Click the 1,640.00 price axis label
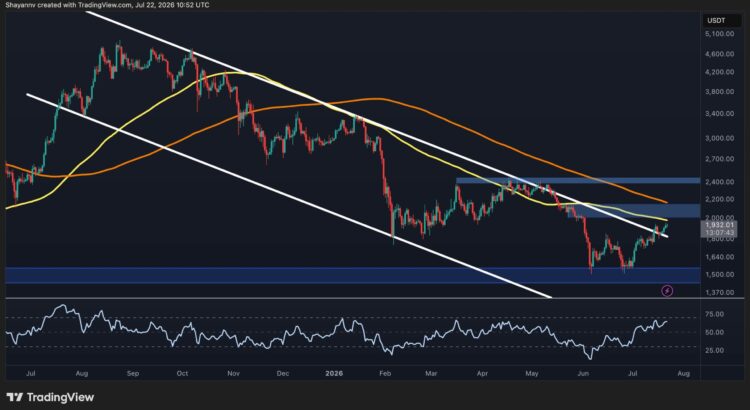Image resolution: width=750 pixels, height=410 pixels. [x=720, y=257]
